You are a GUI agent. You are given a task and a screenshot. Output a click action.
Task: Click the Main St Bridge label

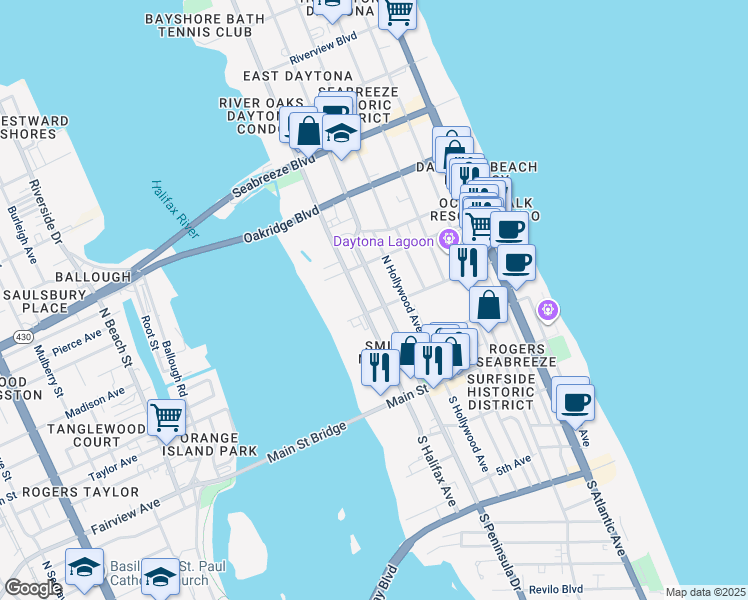click(307, 443)
